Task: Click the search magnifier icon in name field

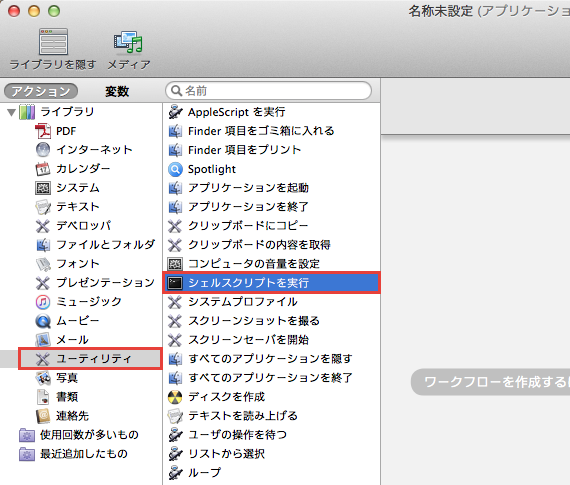Action: (176, 91)
